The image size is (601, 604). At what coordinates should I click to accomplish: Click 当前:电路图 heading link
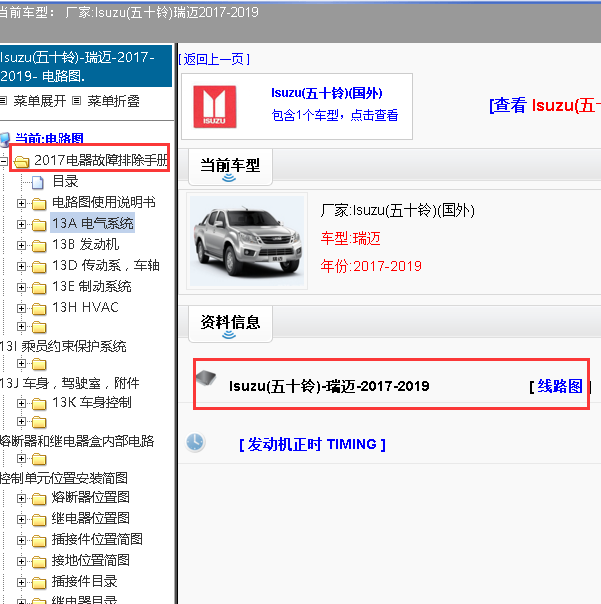pos(49,139)
